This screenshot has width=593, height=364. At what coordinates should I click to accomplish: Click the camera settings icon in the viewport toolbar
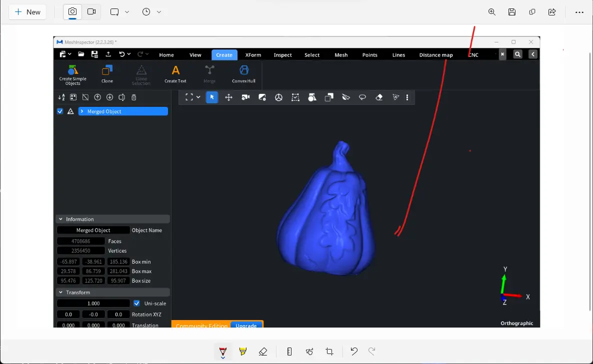tap(245, 97)
